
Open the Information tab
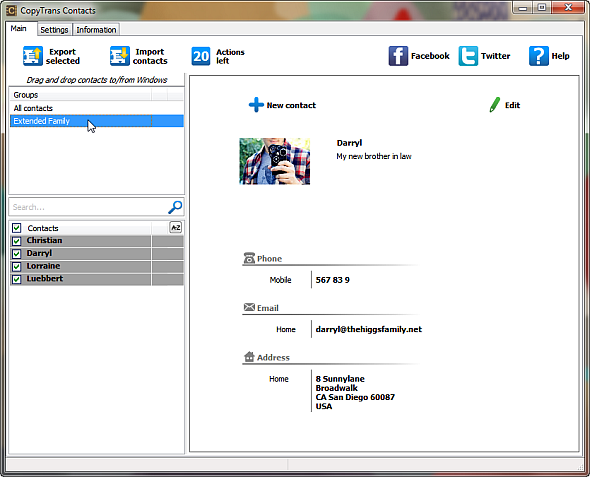click(x=96, y=30)
